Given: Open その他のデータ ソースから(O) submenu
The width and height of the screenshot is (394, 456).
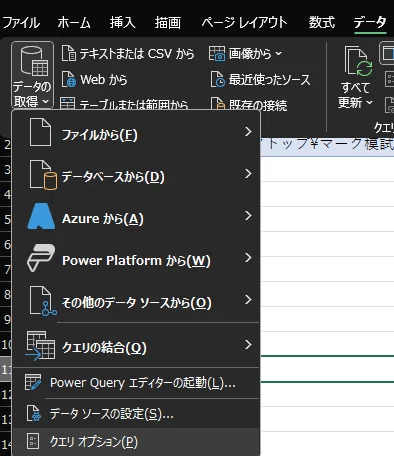Looking at the screenshot, I should tap(136, 301).
